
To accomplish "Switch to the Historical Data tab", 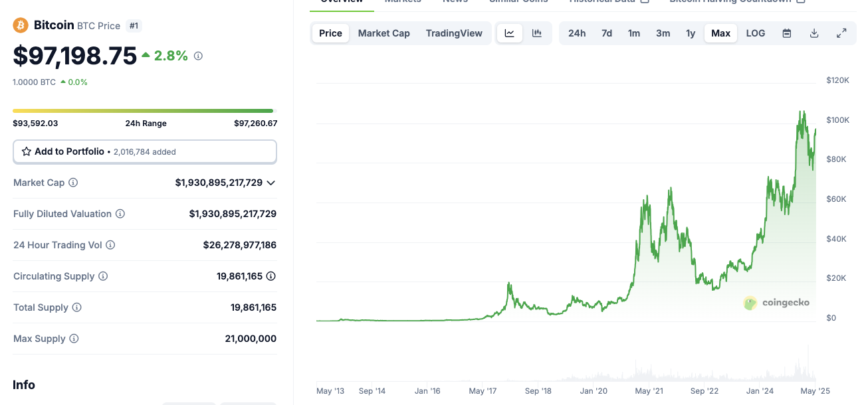I will point(602,2).
